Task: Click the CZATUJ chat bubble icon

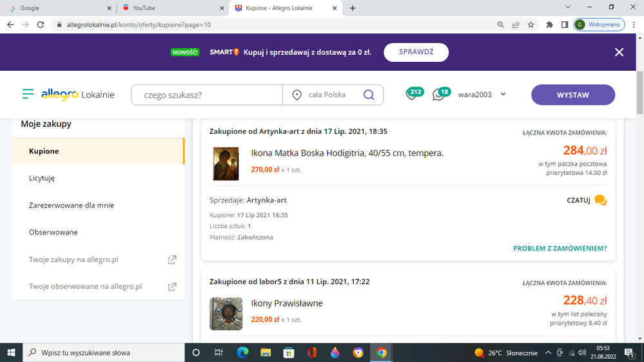Action: (x=600, y=200)
